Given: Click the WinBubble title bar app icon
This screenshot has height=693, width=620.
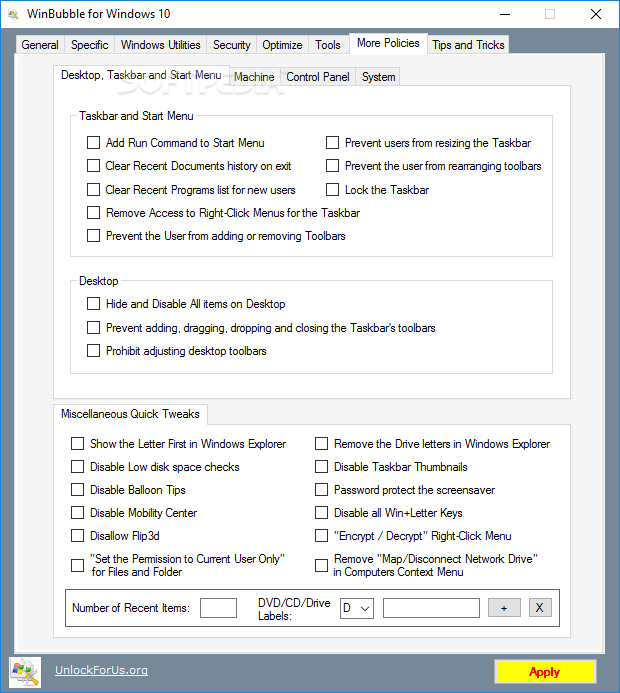Looking at the screenshot, I should [14, 14].
